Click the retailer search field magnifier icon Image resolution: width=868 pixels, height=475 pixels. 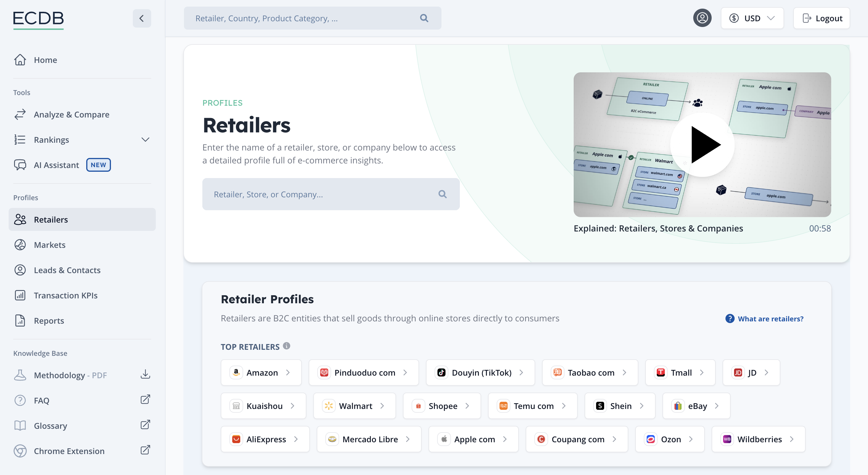coord(442,194)
